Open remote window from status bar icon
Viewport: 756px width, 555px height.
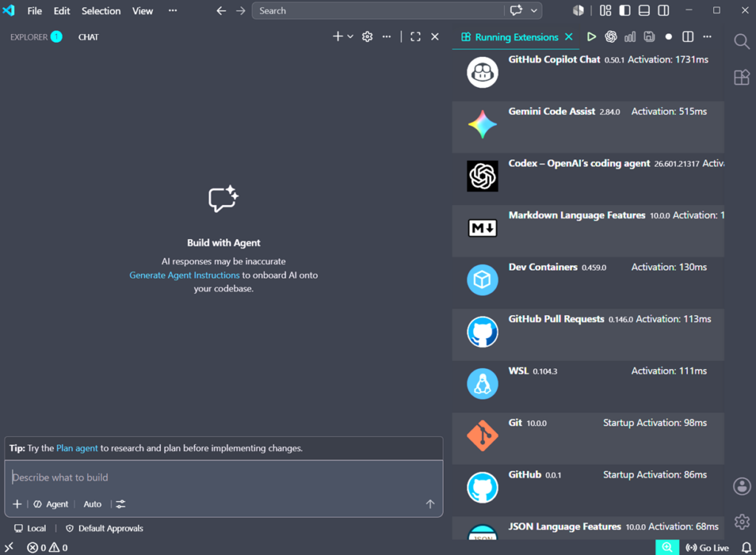(x=9, y=548)
